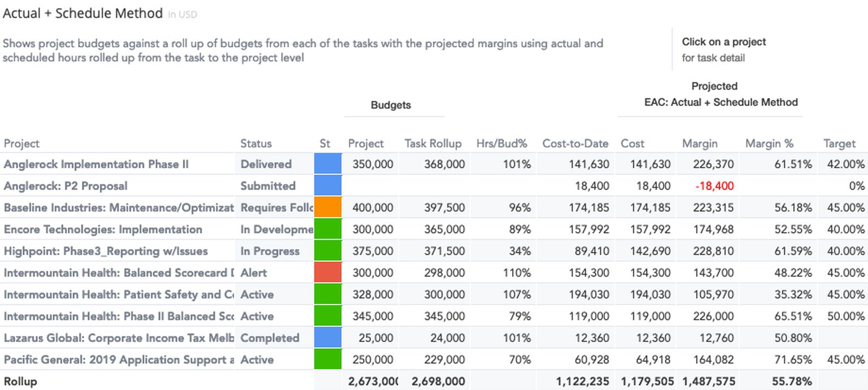868x390 pixels.
Task: Click green status swatch for Pacific General
Action: click(x=328, y=360)
